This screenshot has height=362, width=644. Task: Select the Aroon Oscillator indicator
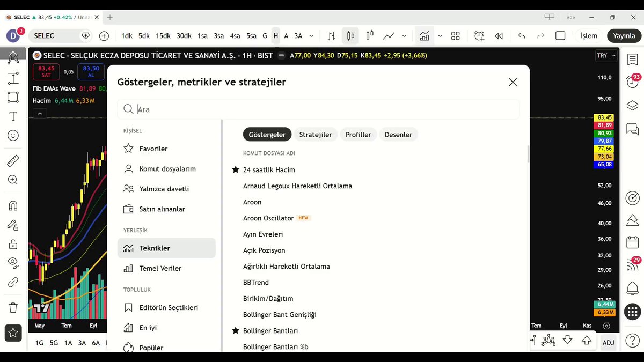[x=268, y=218]
